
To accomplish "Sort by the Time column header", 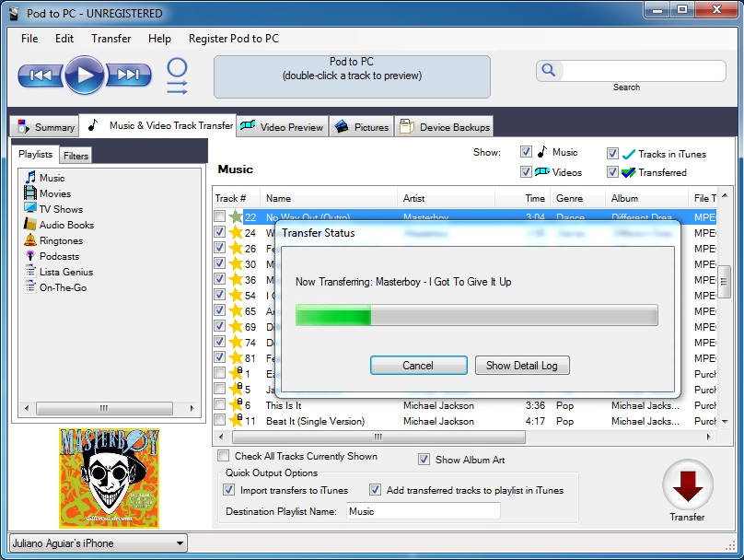I will (x=522, y=198).
